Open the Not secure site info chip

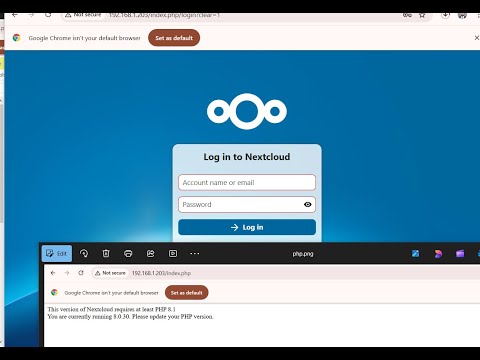[84, 15]
